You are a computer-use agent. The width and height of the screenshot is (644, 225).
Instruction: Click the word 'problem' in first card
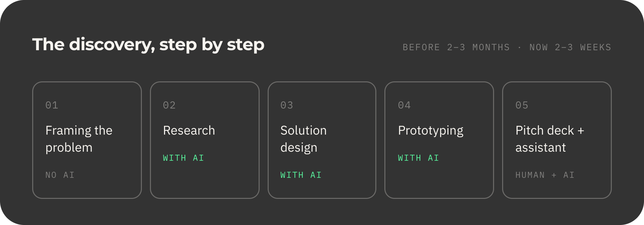(69, 148)
